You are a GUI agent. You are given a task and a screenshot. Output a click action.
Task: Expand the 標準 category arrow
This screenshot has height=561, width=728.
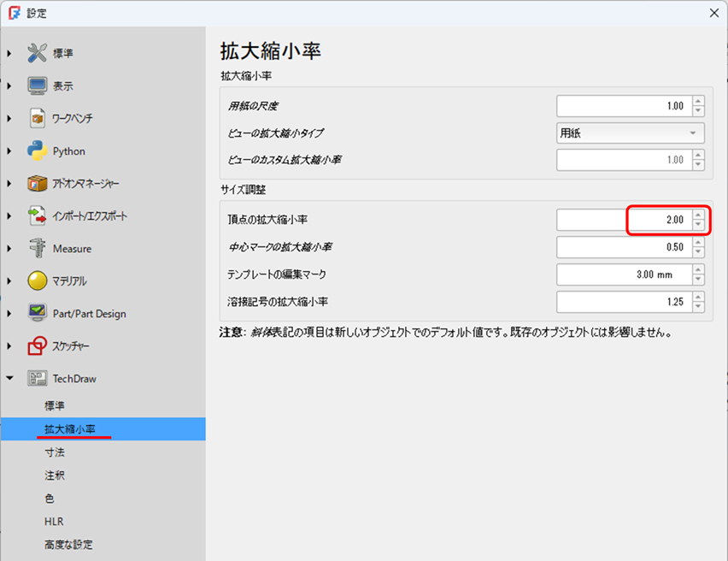pyautogui.click(x=9, y=54)
